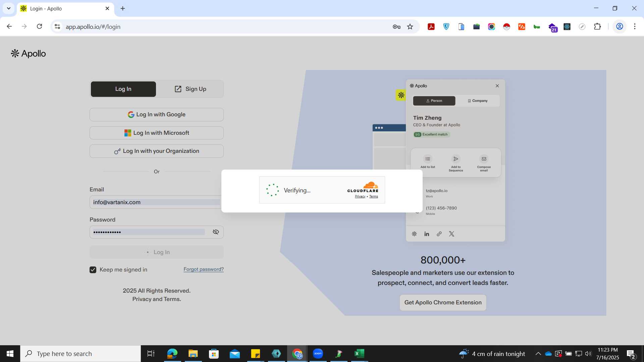Open Windows Start menu
The image size is (644, 362).
click(x=10, y=354)
